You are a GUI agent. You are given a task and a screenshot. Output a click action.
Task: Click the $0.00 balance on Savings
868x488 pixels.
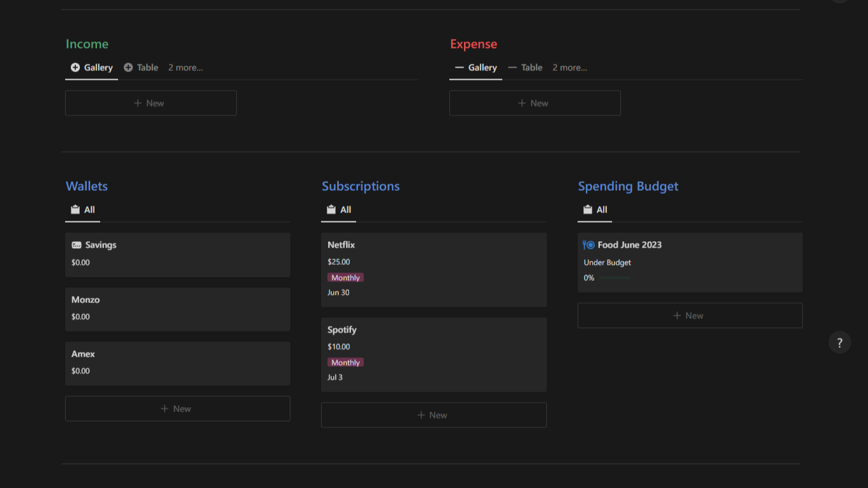(x=80, y=262)
